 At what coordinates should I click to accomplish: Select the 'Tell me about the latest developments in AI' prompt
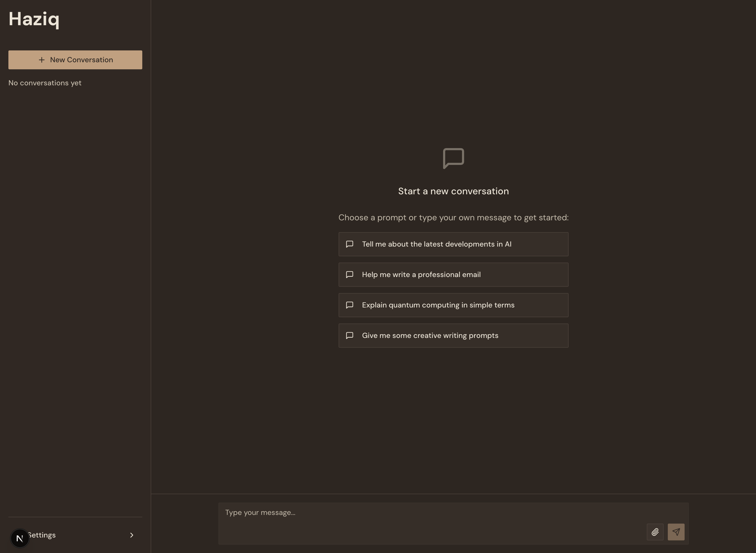pos(453,244)
